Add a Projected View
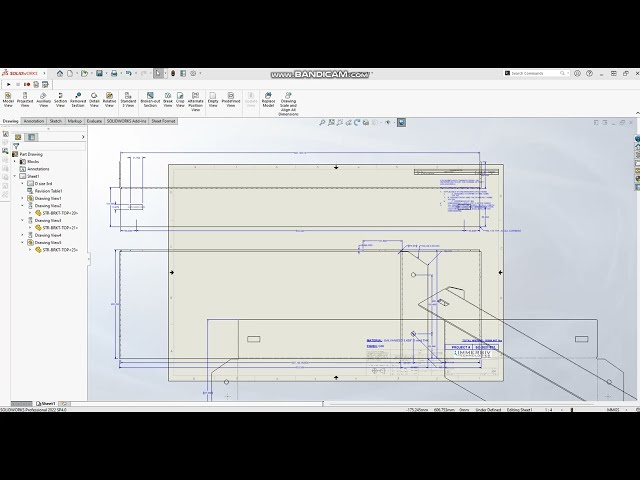 click(x=25, y=100)
